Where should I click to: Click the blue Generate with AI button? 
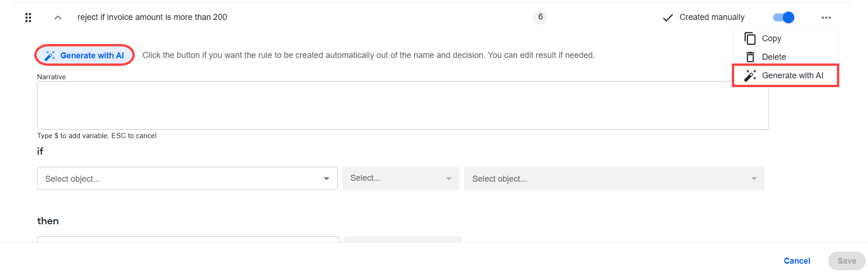[x=84, y=56]
